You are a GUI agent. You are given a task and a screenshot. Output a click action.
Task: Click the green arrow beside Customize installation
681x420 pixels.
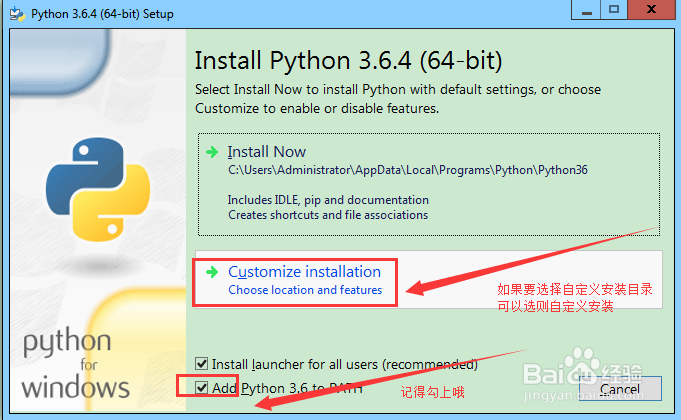point(212,272)
